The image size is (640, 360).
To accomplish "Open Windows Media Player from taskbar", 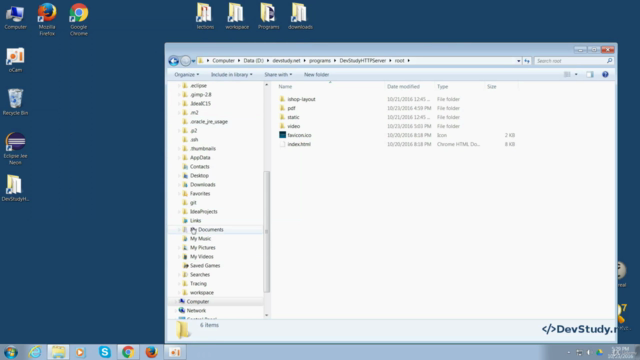I will 80,352.
